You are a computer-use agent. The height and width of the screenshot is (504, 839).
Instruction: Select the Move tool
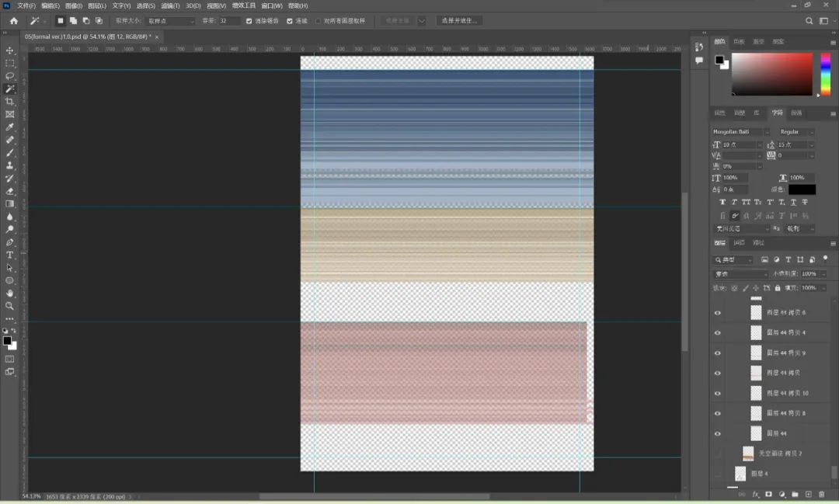click(x=9, y=50)
